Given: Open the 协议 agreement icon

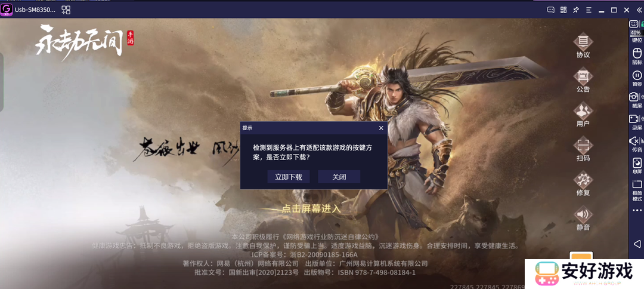Looking at the screenshot, I should [583, 45].
